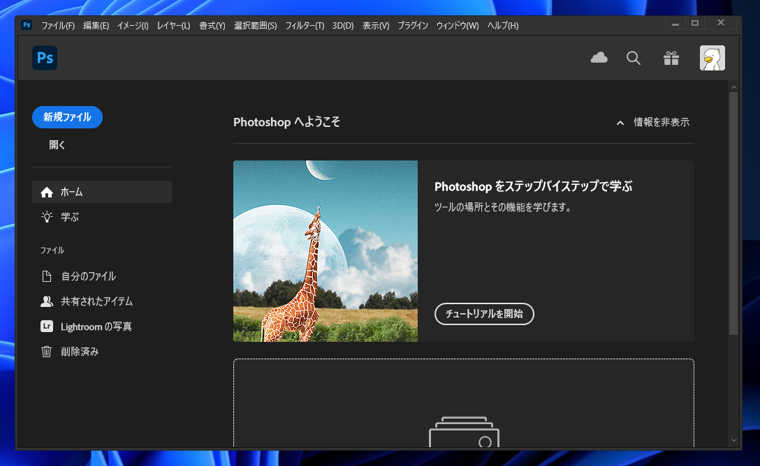
Task: Open Lightroom の写真 in sidebar
Action: point(96,326)
